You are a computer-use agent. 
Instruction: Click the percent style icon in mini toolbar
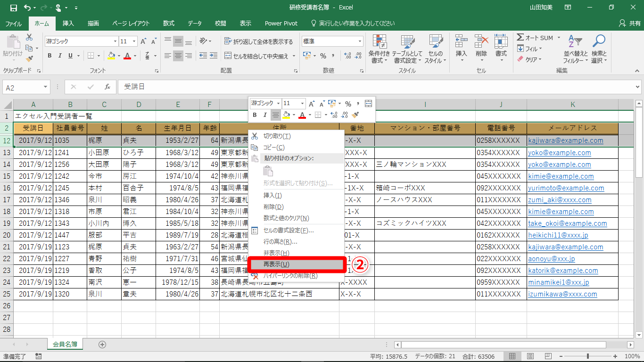point(348,103)
